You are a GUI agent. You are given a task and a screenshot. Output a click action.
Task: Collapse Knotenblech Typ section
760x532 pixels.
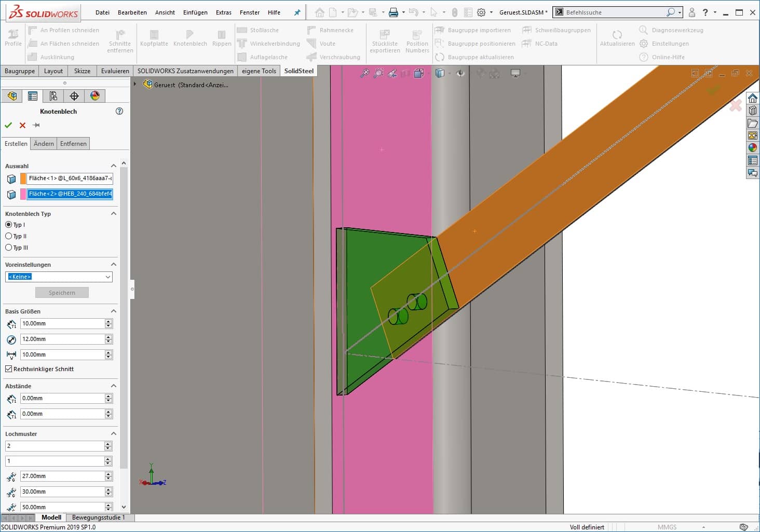point(114,214)
